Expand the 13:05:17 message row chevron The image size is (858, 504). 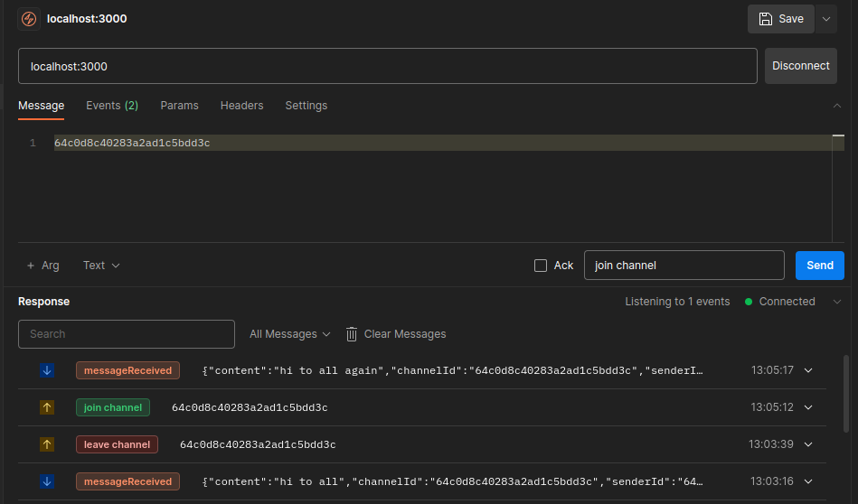pos(808,370)
